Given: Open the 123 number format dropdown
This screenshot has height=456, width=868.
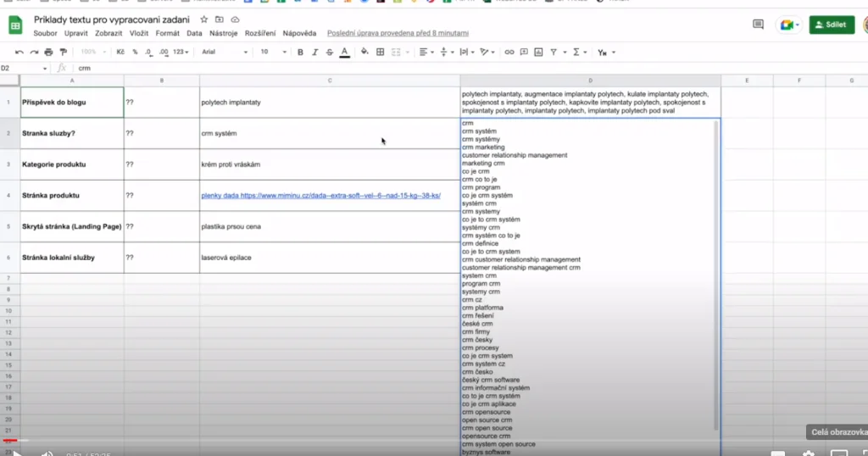Looking at the screenshot, I should [181, 53].
